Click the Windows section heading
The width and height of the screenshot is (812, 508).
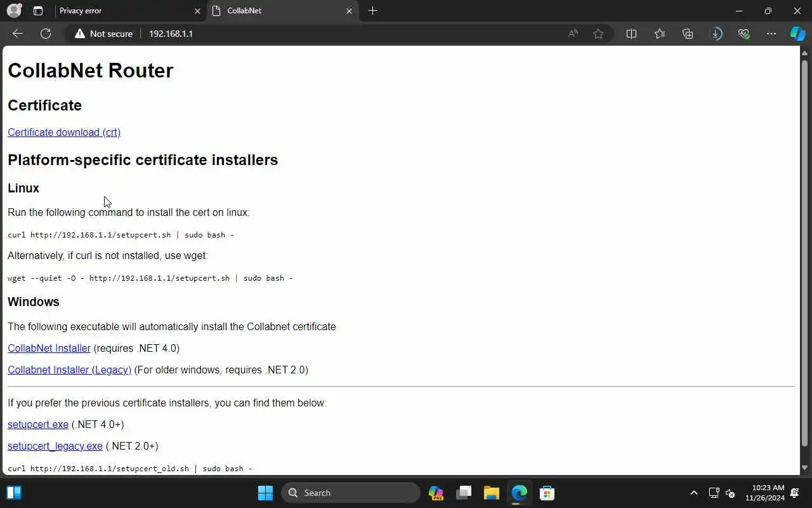34,302
